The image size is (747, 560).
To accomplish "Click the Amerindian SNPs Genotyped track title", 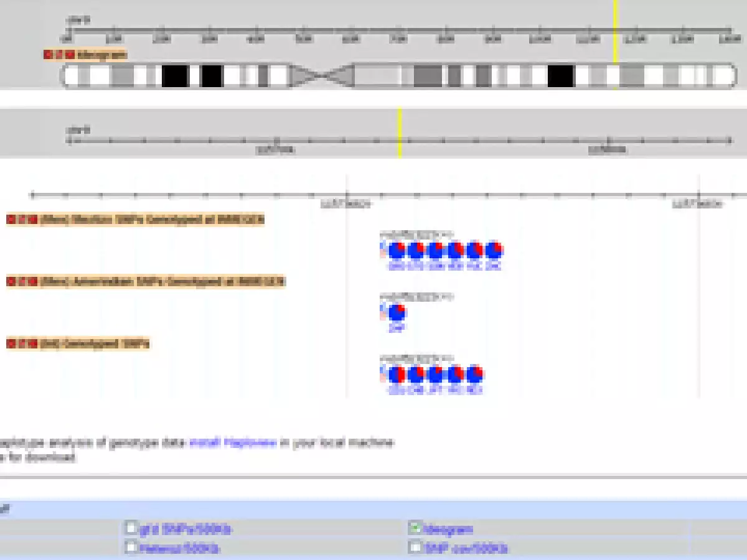I will (163, 282).
